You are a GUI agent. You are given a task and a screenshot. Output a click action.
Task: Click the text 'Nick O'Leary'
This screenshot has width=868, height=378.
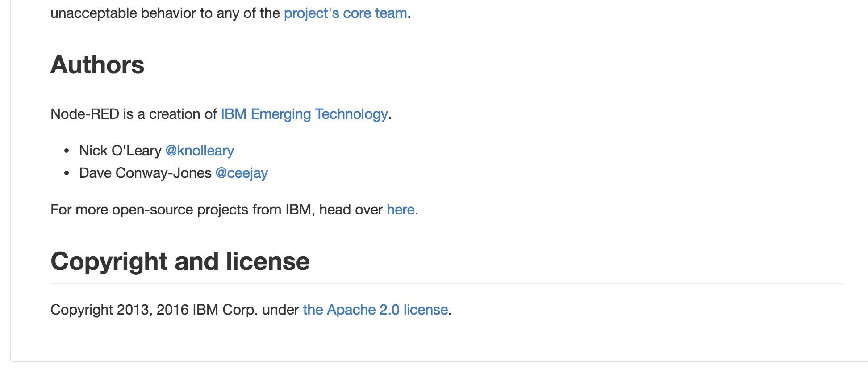tap(120, 151)
